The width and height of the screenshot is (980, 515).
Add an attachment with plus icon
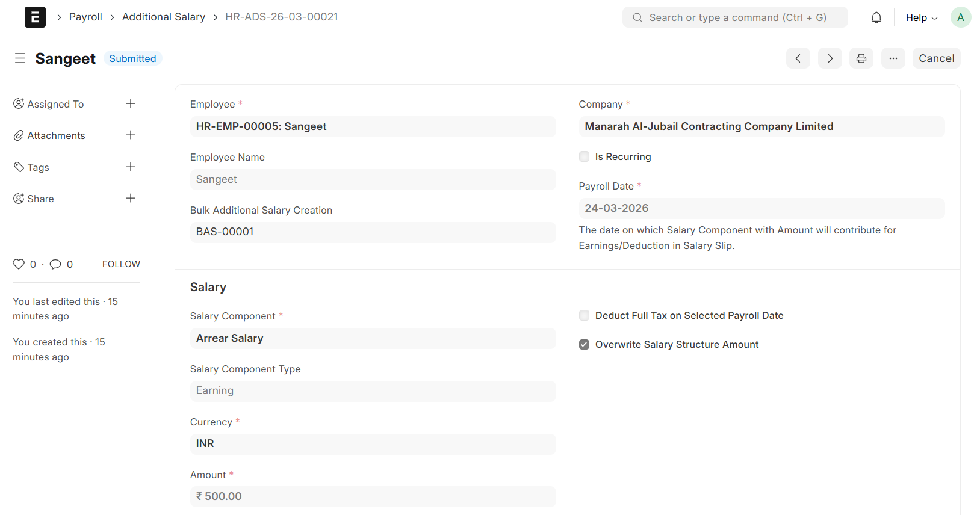[x=131, y=135]
